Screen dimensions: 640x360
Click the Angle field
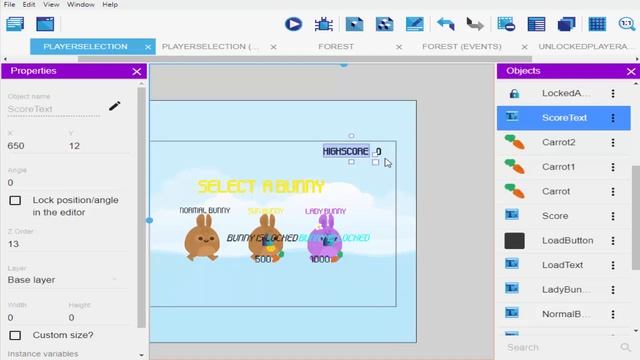click(x=67, y=182)
